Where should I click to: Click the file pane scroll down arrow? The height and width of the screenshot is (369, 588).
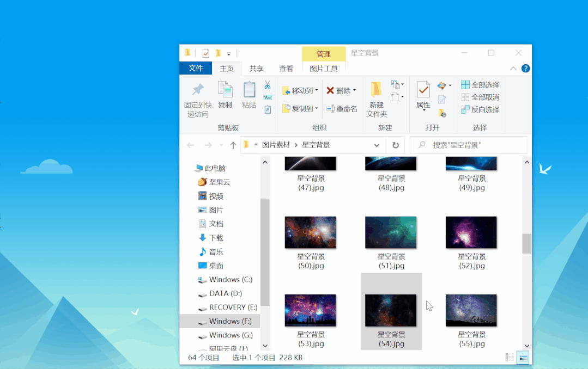point(526,346)
